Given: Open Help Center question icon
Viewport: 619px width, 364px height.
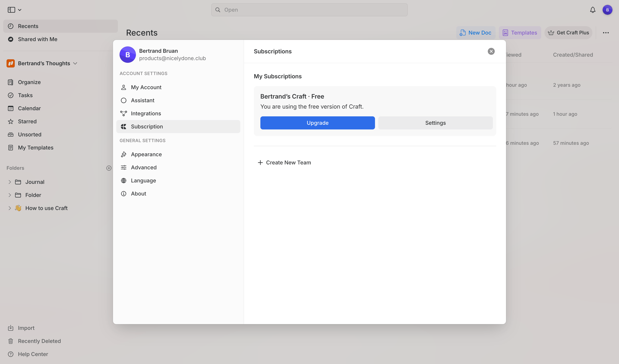Looking at the screenshot, I should pyautogui.click(x=11, y=354).
